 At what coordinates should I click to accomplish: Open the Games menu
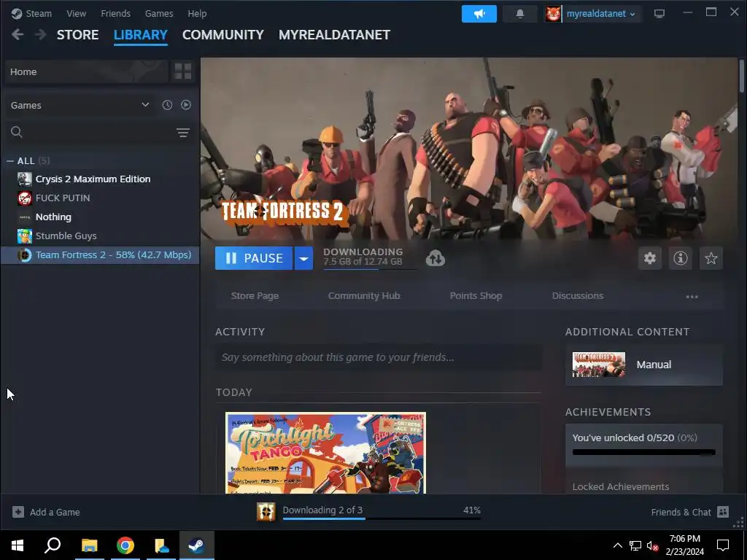point(159,13)
